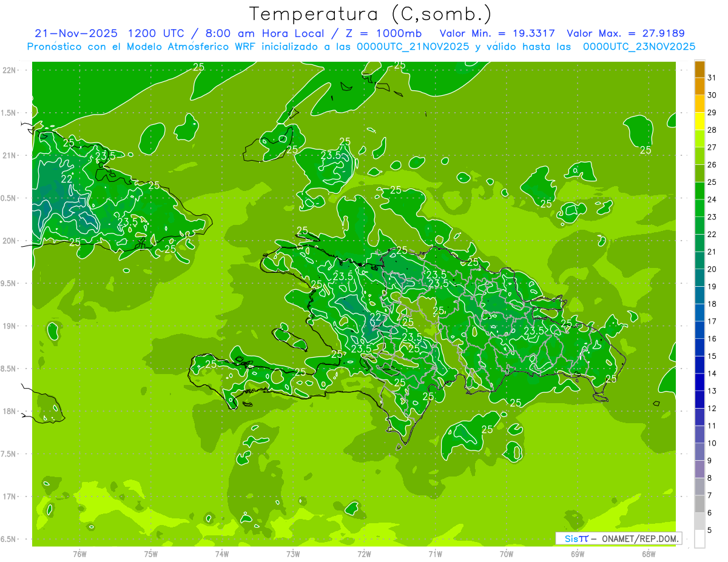Screen dimensions: 728x562
Task: Click the legend color band between 27 and 28
Action: (699, 138)
